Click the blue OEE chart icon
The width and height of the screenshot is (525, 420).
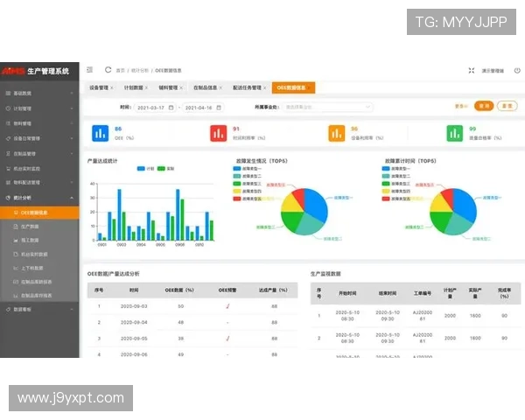(x=99, y=133)
